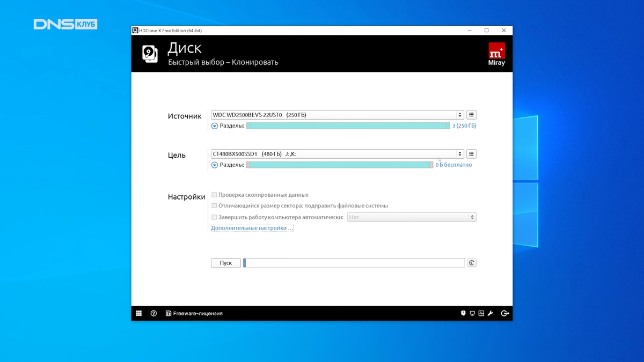Viewport: 644px width, 362px height.
Task: Click the Источник label
Action: click(185, 116)
